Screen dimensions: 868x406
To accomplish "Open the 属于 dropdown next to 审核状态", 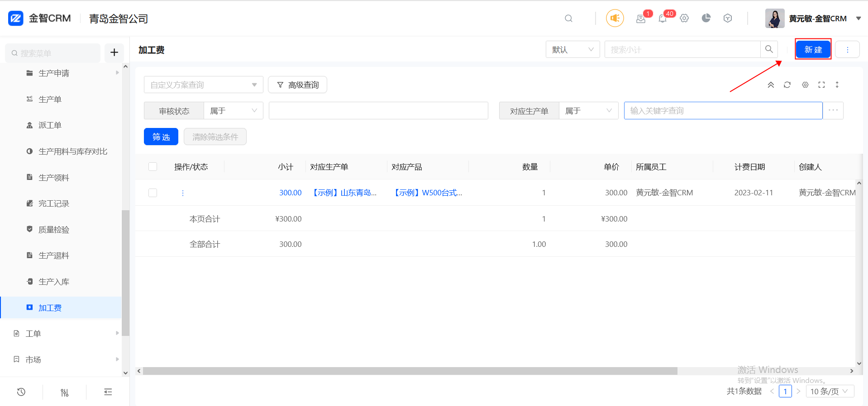I will [x=234, y=111].
